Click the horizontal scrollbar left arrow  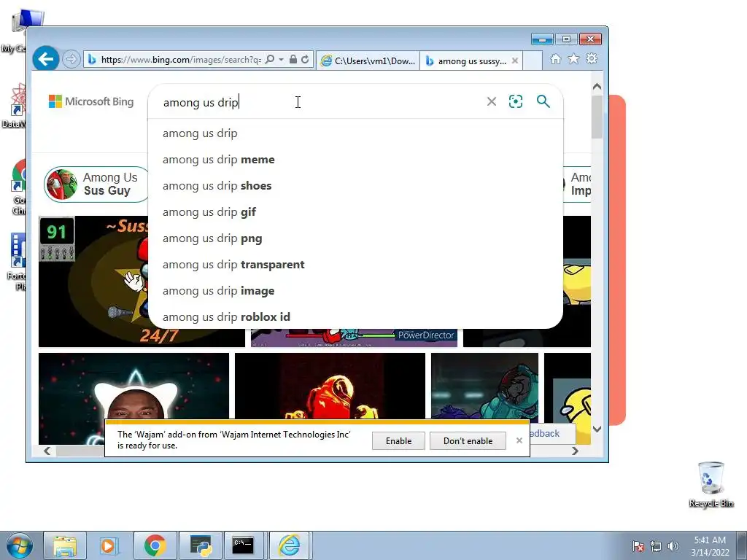pos(47,451)
